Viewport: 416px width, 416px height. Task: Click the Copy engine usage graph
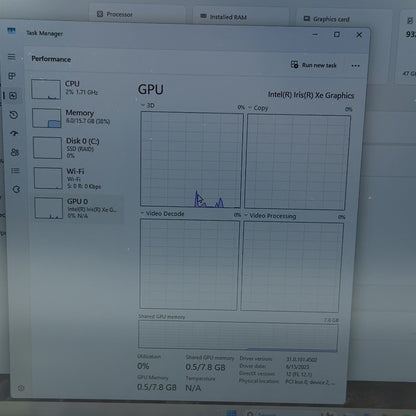[298, 162]
